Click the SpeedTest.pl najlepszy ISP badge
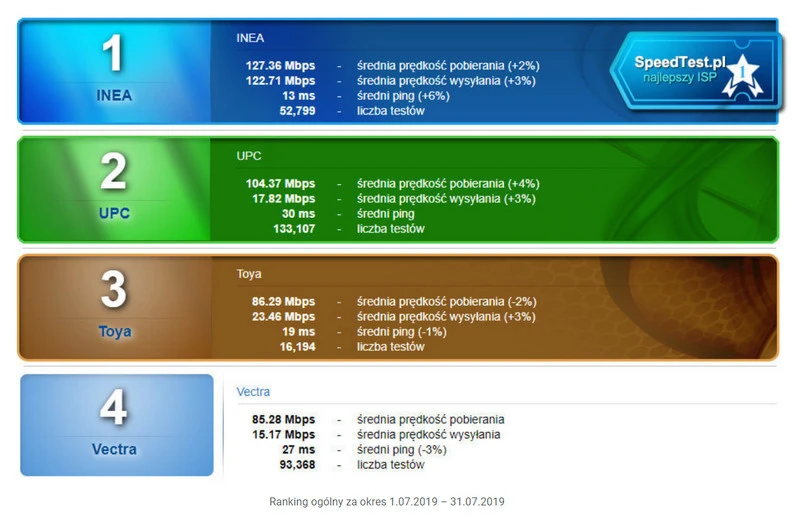This screenshot has width=800, height=519. (682, 69)
